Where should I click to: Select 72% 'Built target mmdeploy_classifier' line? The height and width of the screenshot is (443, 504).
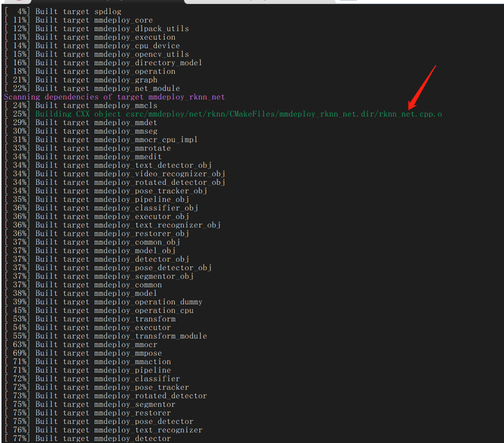92,379
